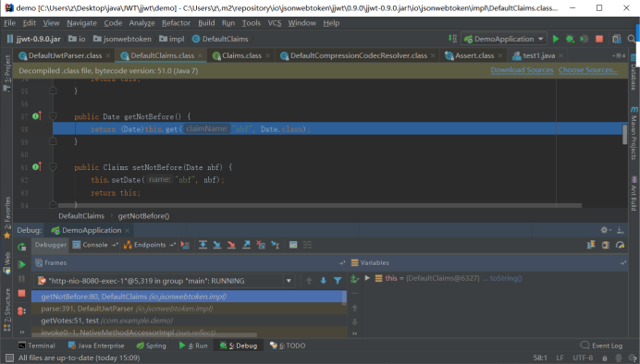Toggle gutter marker on line 57
Screen dimensions: 640x364
coord(37,116)
